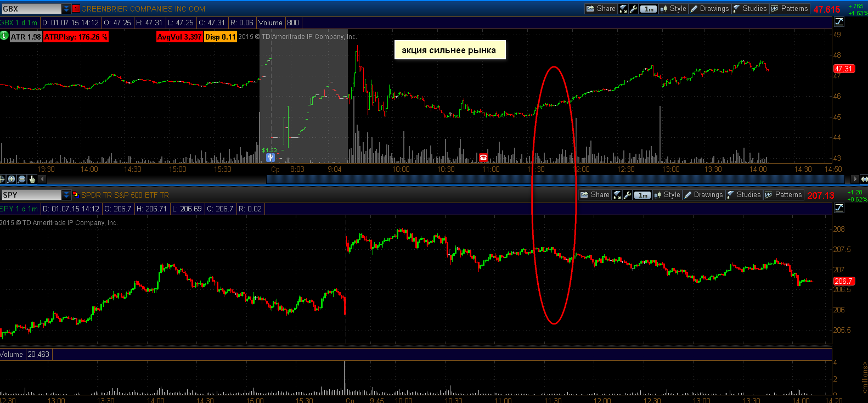Click the GBX Volume 800 readout
This screenshot has width=868, height=403.
click(279, 23)
